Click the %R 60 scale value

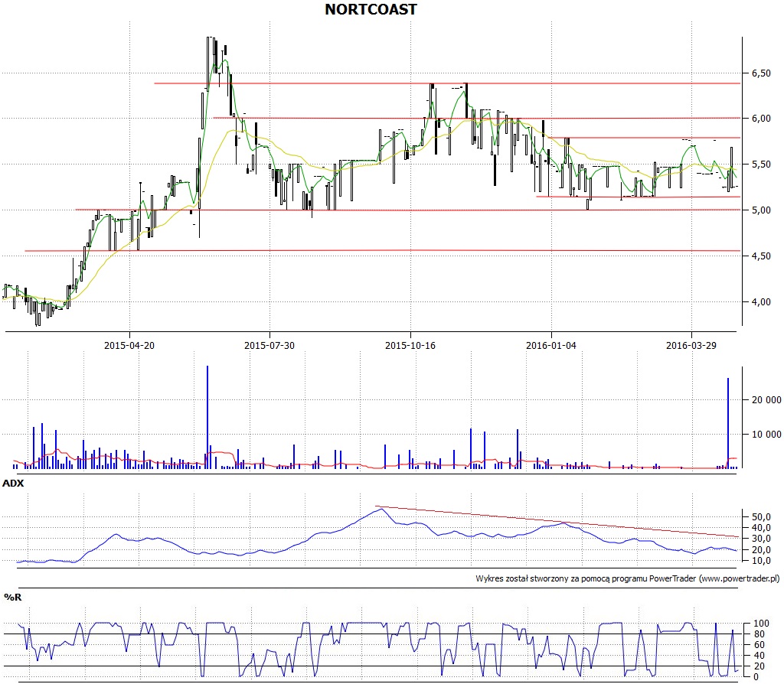coord(759,644)
